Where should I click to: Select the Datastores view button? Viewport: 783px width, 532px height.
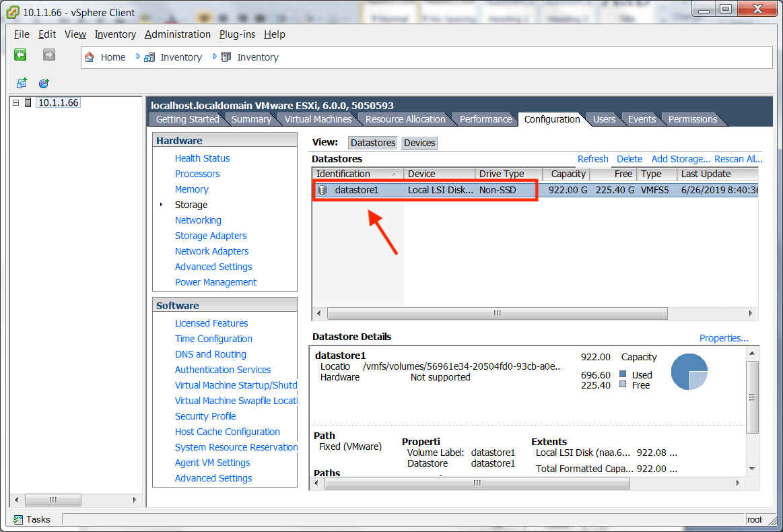coord(373,143)
